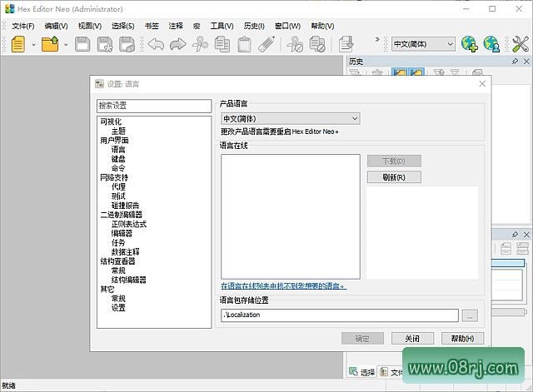Open the 书签 menu
The height and width of the screenshot is (392, 533).
click(152, 26)
